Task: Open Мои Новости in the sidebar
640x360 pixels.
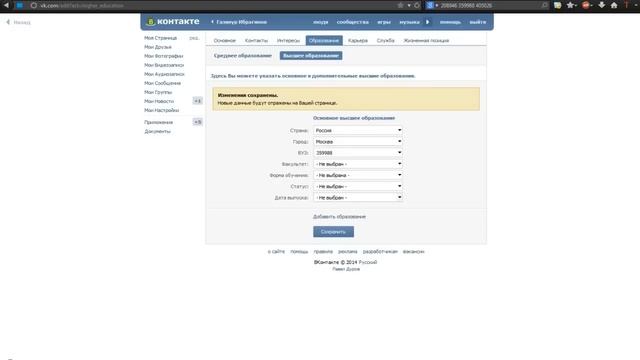Action: pyautogui.click(x=159, y=101)
